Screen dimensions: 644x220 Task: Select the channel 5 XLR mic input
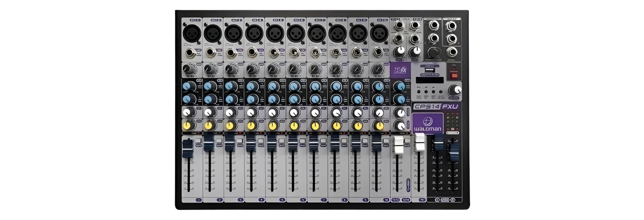275,34
